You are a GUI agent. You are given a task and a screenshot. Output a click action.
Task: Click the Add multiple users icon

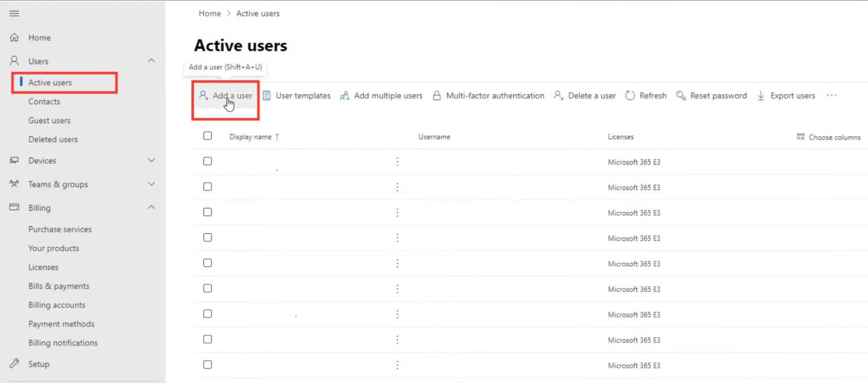point(344,96)
